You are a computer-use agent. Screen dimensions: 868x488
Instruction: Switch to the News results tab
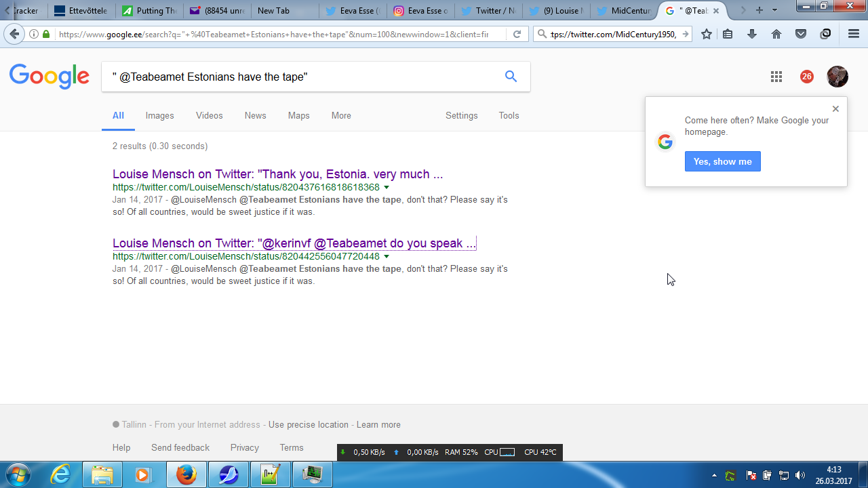(x=256, y=115)
